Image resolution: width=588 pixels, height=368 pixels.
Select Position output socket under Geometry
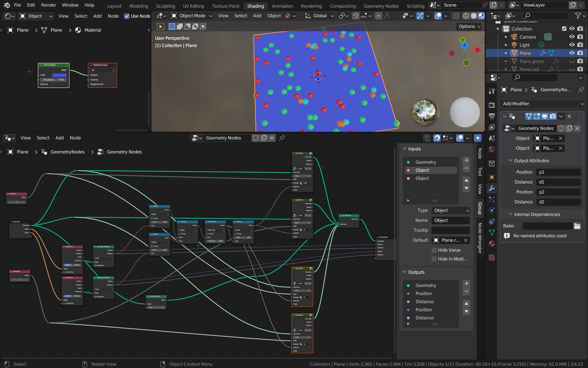click(431, 294)
